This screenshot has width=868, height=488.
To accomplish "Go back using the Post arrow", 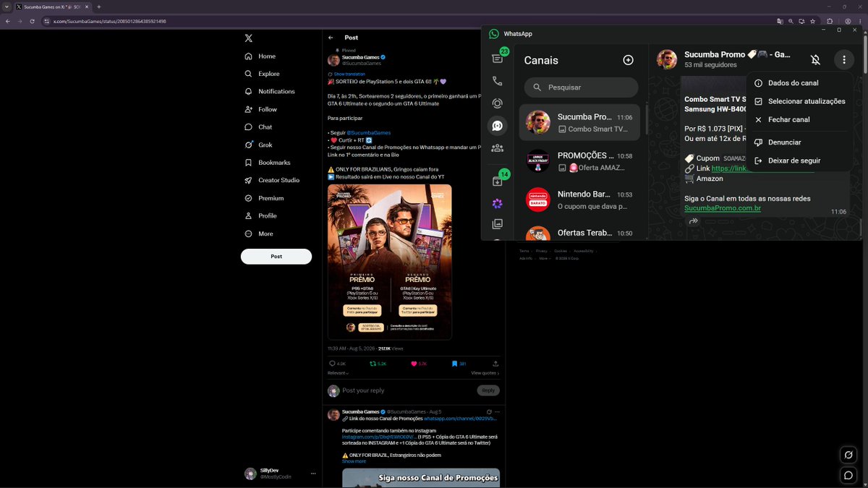I will pyautogui.click(x=331, y=38).
